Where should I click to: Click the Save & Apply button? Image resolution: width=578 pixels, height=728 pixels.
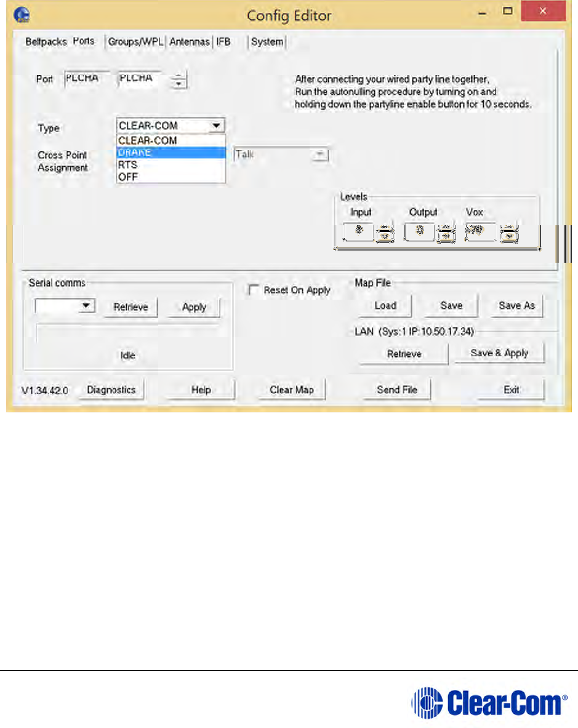tap(499, 353)
